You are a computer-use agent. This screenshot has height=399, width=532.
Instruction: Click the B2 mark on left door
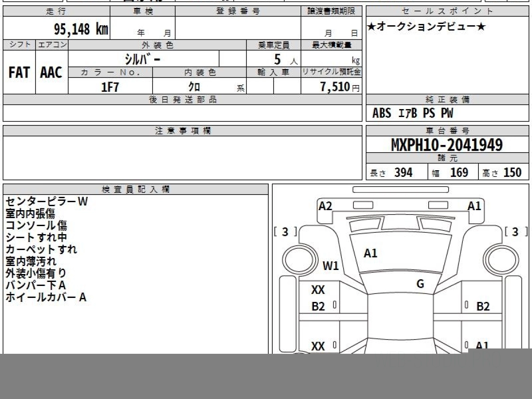[x=318, y=306]
